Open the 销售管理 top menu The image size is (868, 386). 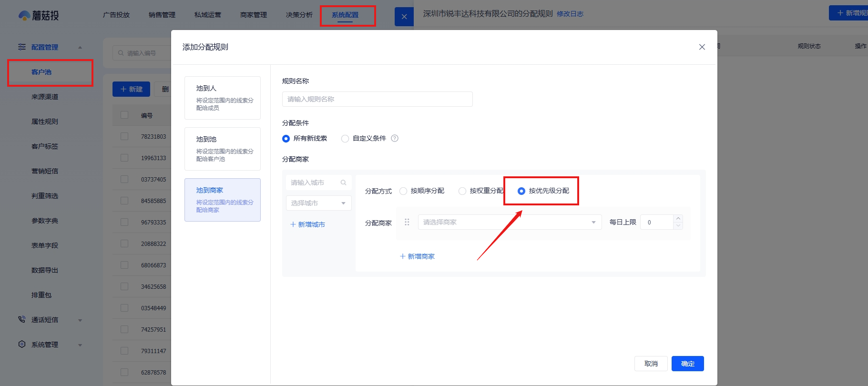pyautogui.click(x=162, y=15)
